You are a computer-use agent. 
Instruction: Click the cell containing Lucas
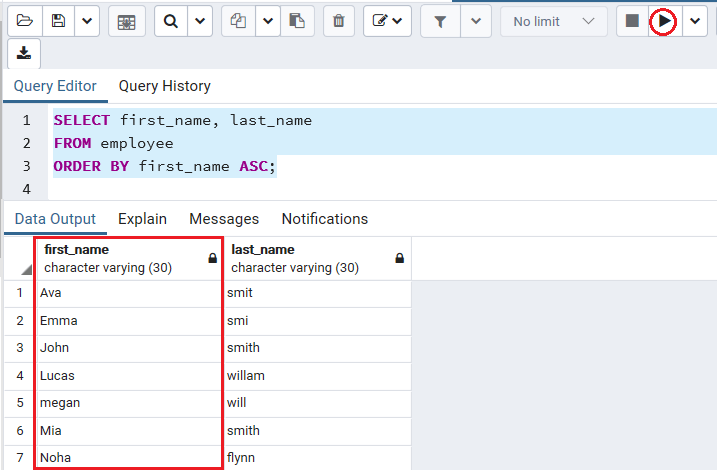coord(129,376)
